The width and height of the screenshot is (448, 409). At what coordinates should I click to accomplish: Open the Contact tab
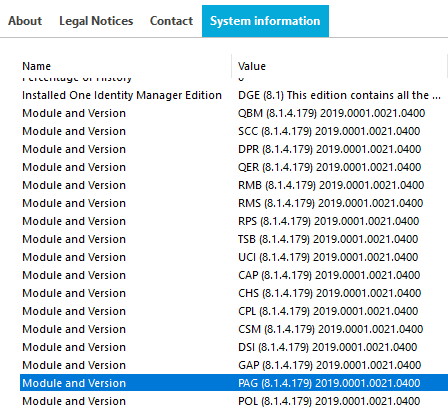pos(171,21)
